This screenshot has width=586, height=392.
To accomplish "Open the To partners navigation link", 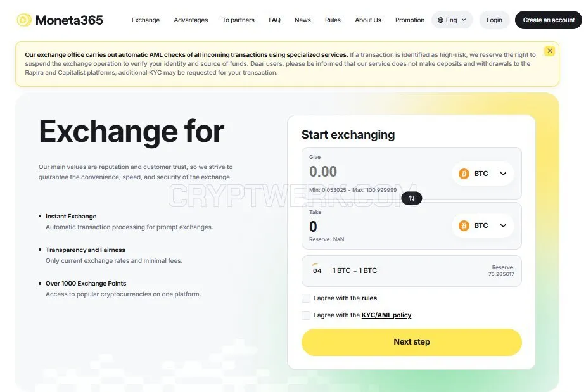I will coord(238,20).
